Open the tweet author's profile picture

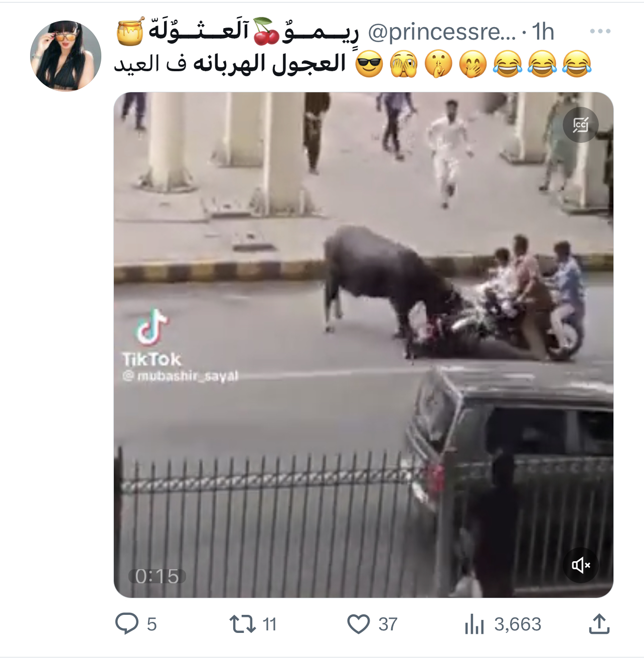(x=66, y=56)
